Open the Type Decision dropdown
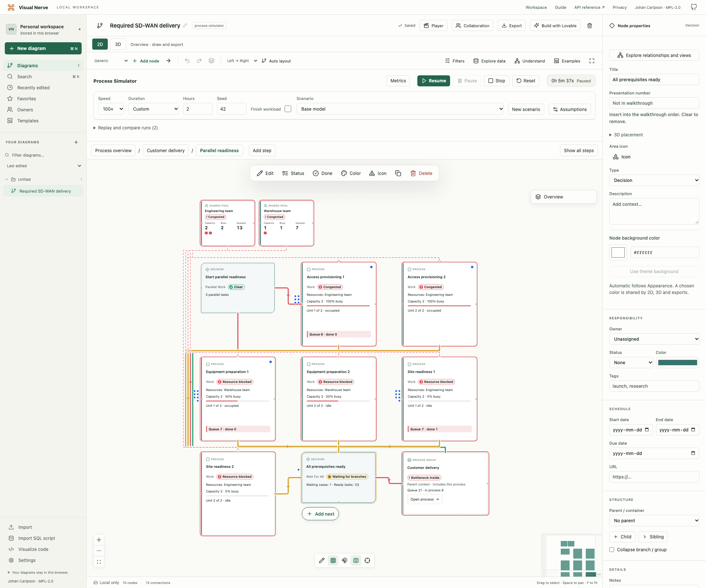This screenshot has height=588, width=706. click(654, 180)
